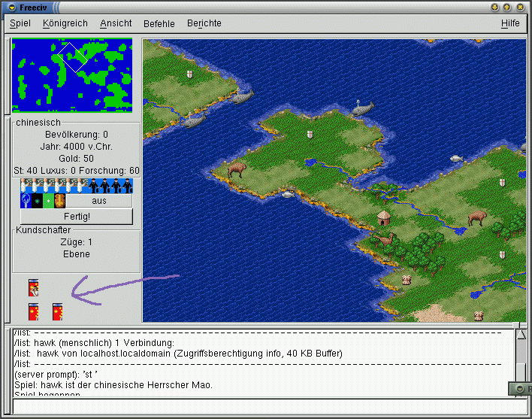Click the 'hawk von localhost.localdomain' chat line
The width and height of the screenshot is (532, 419).
pos(178,354)
